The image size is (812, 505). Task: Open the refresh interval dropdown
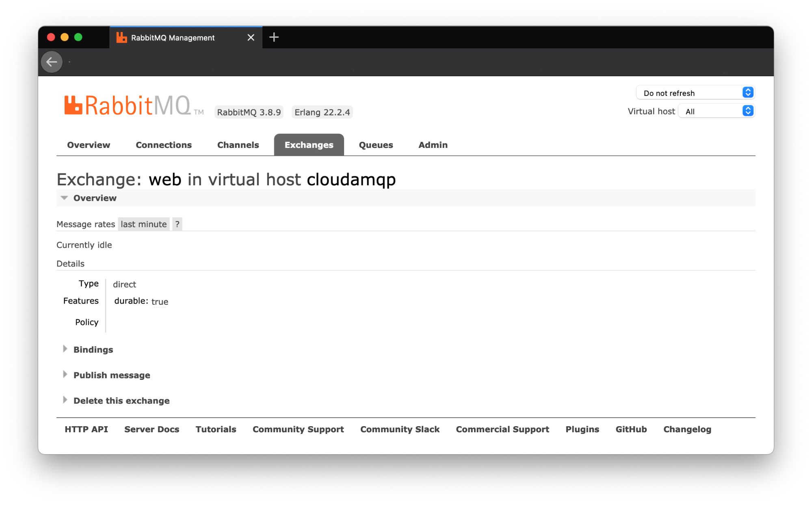[x=695, y=93]
